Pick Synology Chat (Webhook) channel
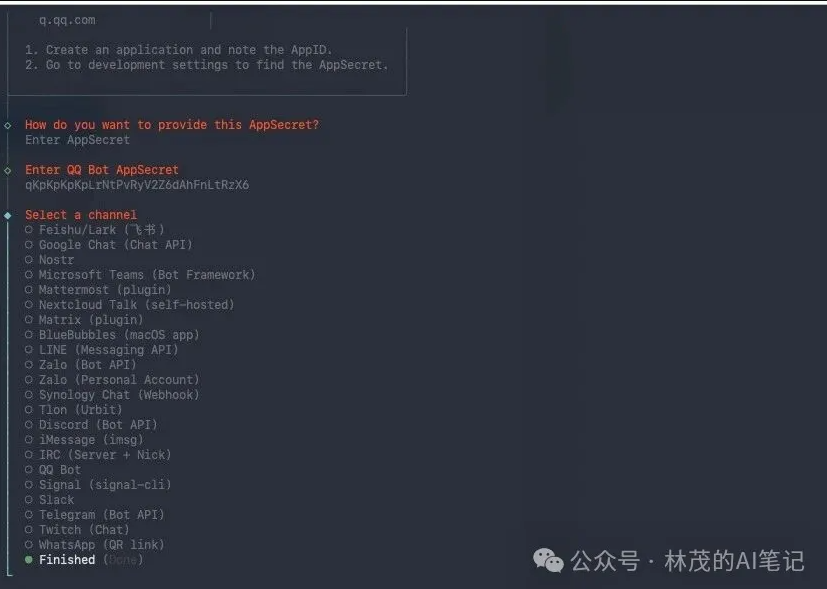The height and width of the screenshot is (589, 827). [x=118, y=395]
